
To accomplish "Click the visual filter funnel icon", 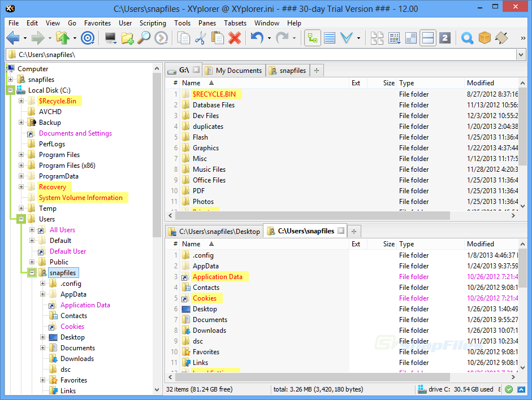I will [x=347, y=38].
